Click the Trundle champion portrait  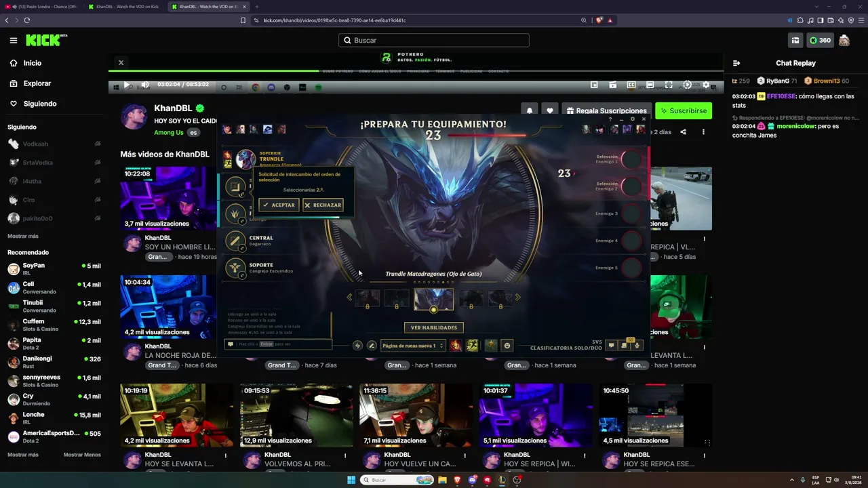tap(245, 159)
